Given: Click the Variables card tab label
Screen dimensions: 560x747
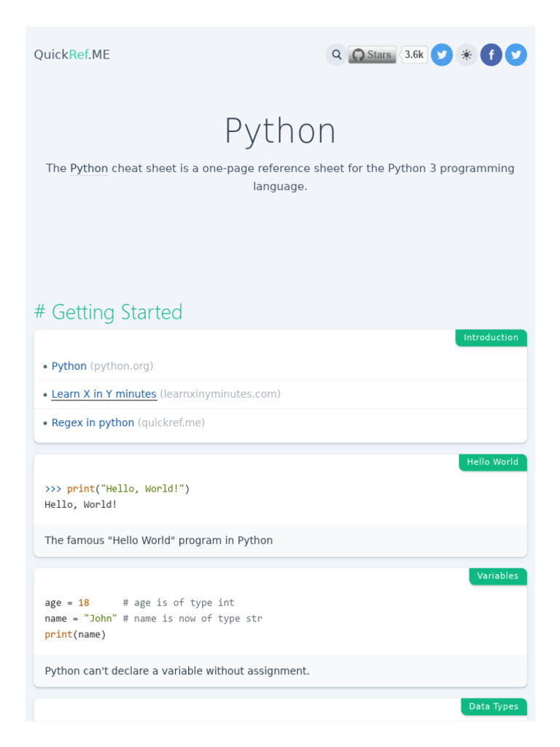Looking at the screenshot, I should coord(497,576).
